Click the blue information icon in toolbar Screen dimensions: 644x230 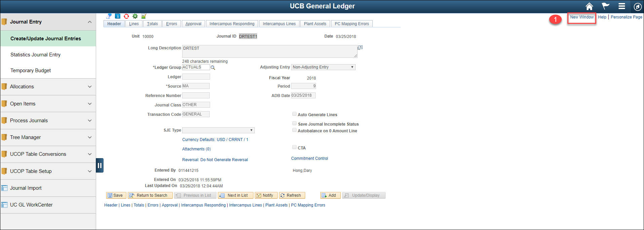tap(118, 16)
